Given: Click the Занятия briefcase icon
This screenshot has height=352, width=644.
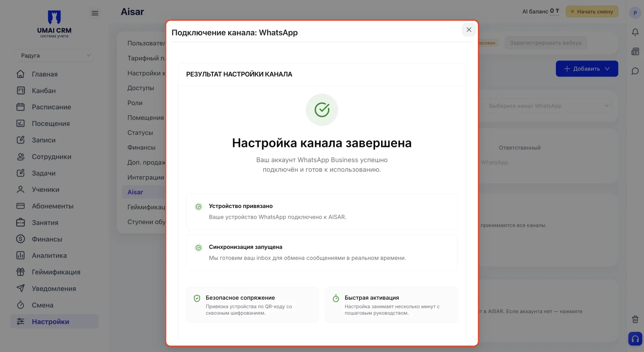Looking at the screenshot, I should coord(20,222).
